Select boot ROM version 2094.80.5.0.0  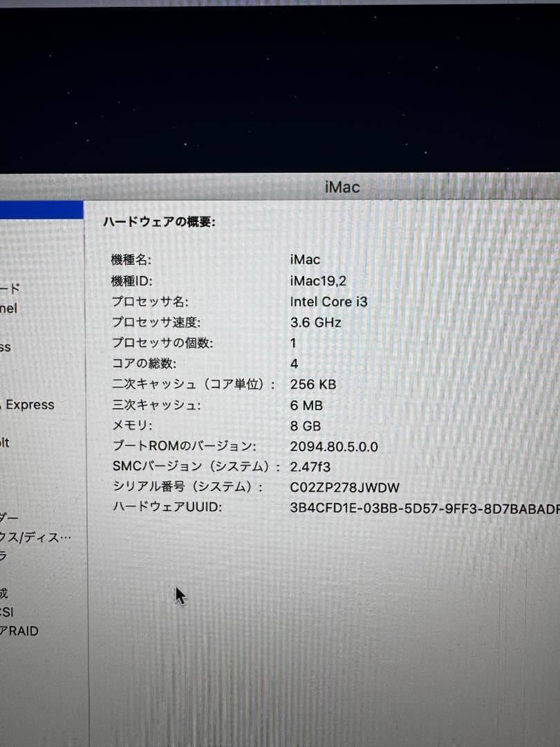click(334, 446)
